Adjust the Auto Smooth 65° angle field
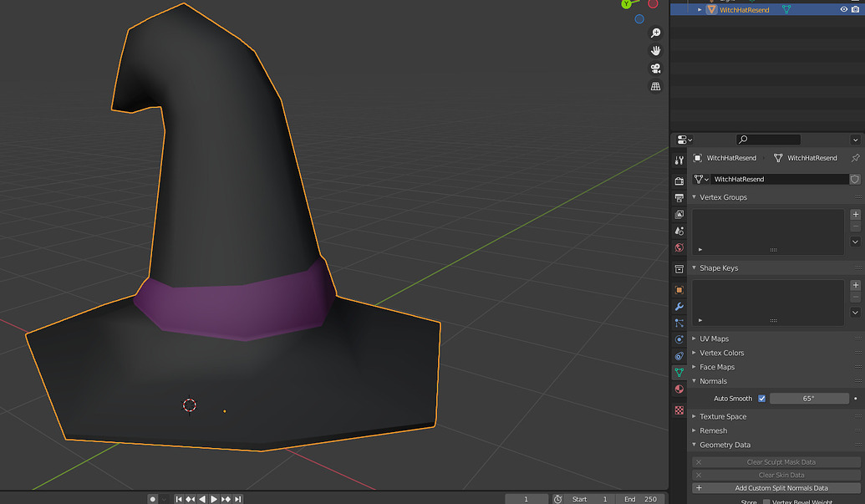This screenshot has width=865, height=504. 809,399
